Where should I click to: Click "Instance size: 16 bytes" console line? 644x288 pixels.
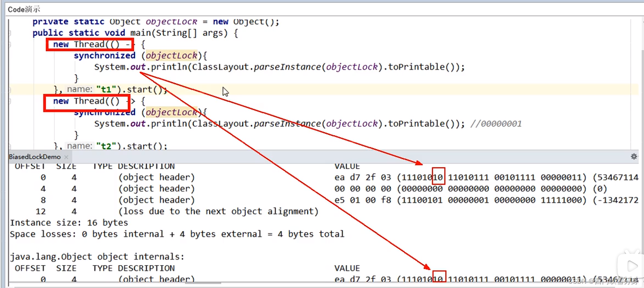click(x=69, y=223)
